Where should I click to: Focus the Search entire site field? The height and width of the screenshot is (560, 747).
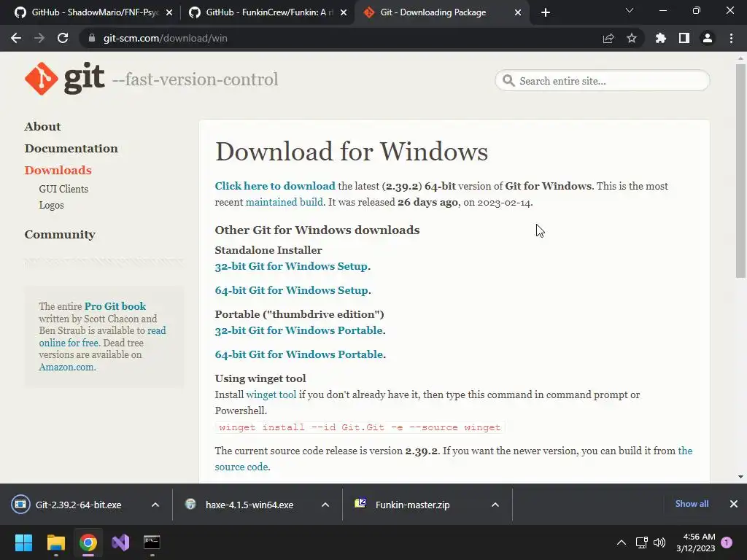point(602,80)
